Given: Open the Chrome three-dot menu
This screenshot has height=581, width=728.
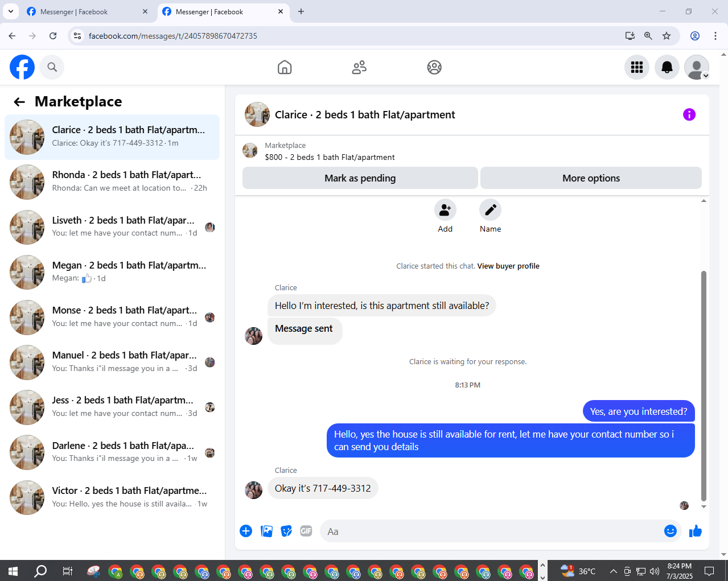Looking at the screenshot, I should (x=715, y=36).
